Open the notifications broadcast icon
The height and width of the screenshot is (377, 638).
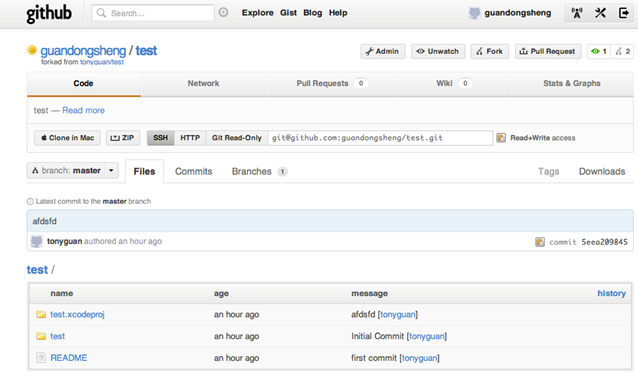[577, 13]
